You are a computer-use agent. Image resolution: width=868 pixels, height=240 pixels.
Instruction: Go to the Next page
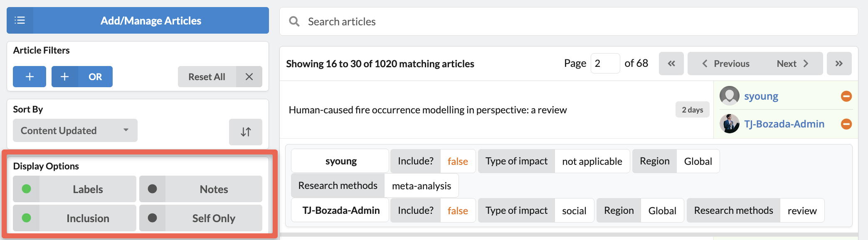pos(793,64)
